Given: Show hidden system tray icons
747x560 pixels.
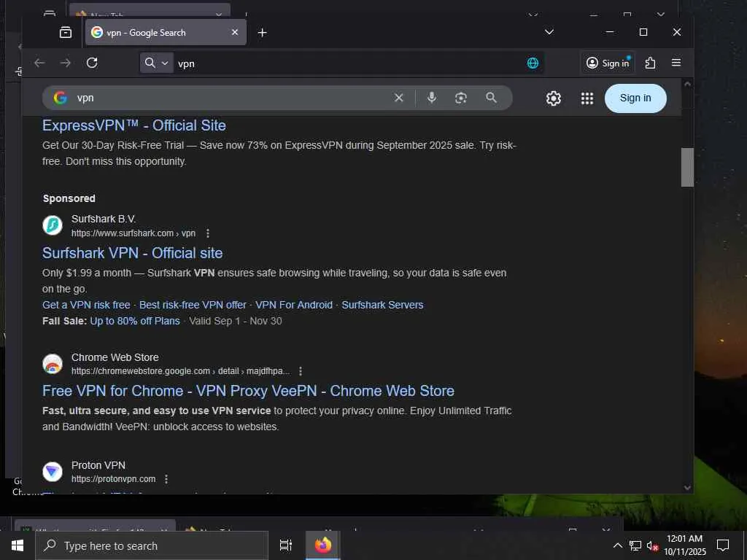Looking at the screenshot, I should pyautogui.click(x=617, y=545).
